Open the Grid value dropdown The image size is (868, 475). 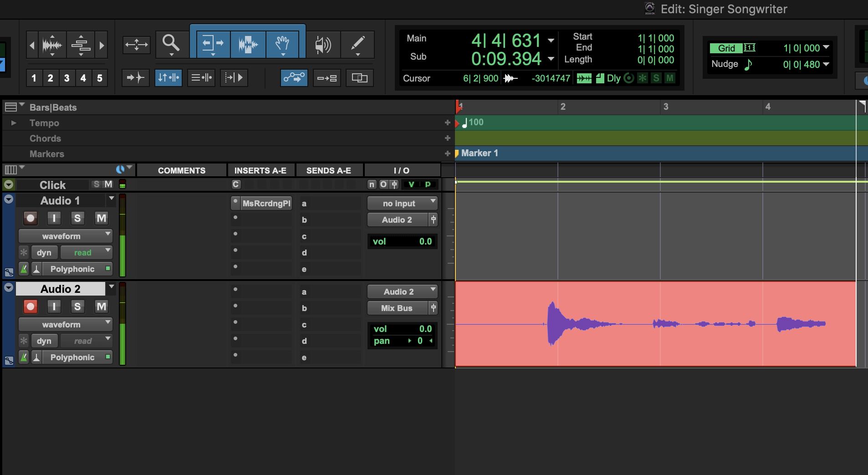pos(826,47)
